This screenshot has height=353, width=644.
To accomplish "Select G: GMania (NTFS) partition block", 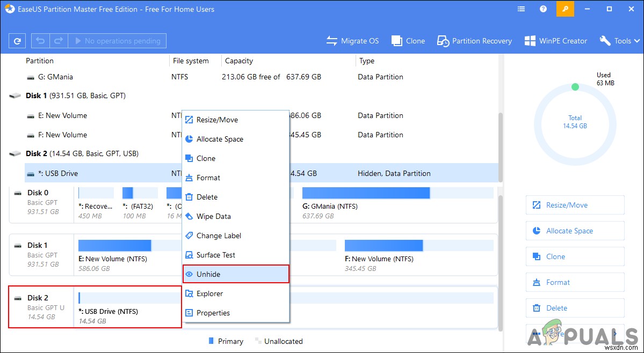I will coord(397,203).
